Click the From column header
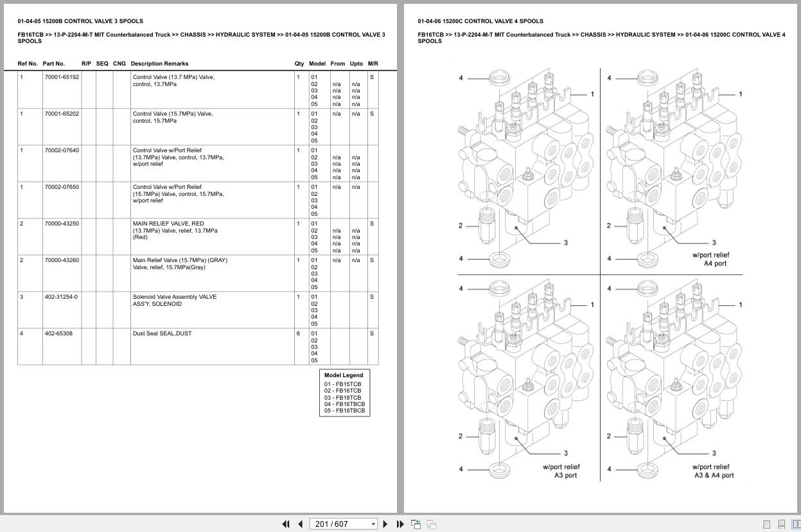801x532 pixels. (337, 64)
